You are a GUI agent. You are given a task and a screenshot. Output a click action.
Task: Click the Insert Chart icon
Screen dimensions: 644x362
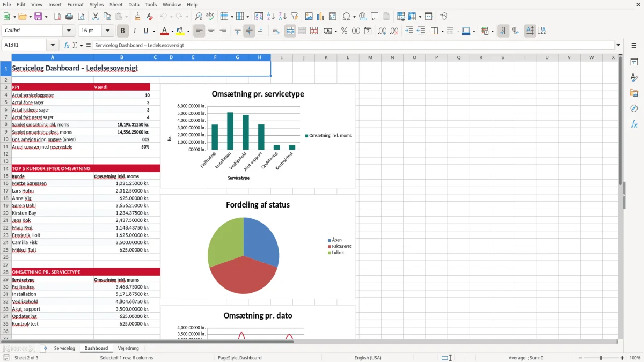pyautogui.click(x=321, y=17)
